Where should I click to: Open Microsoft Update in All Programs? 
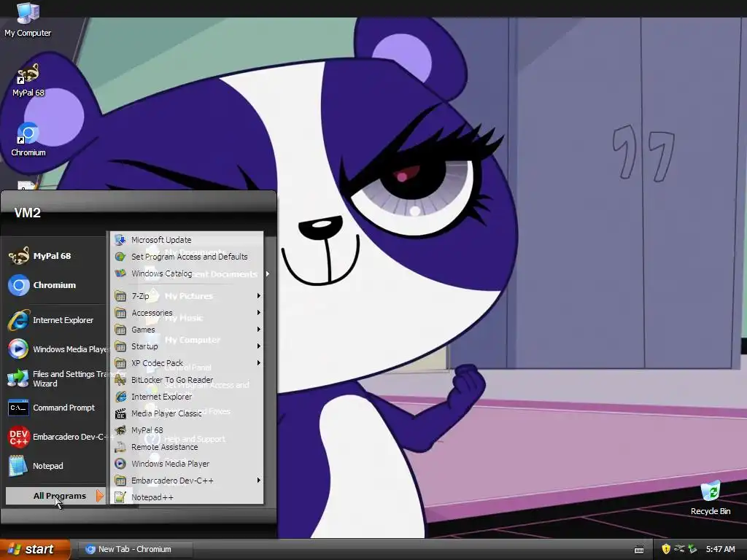187,240
